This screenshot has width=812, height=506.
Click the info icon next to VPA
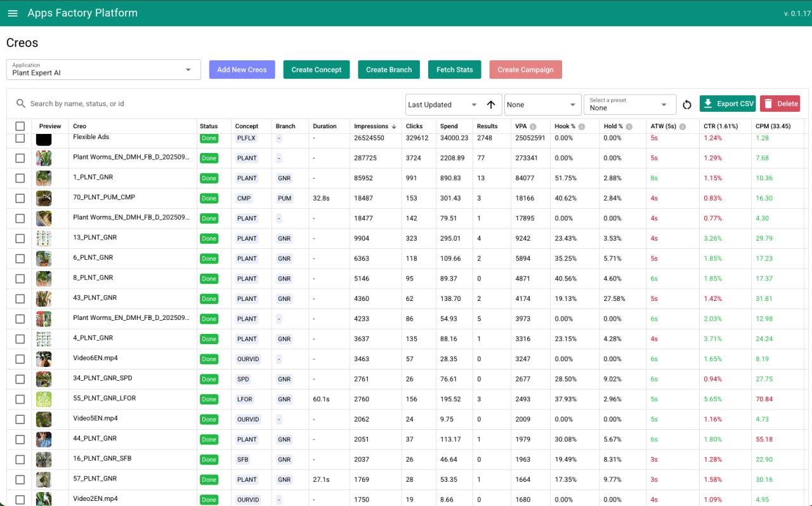tap(533, 126)
